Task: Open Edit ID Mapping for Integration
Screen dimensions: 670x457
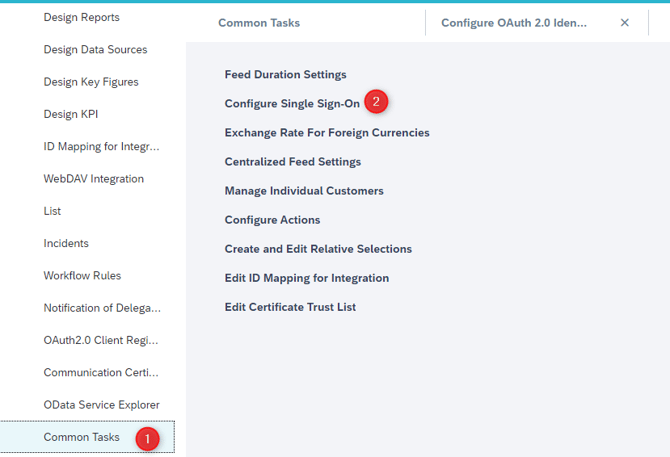Action: 307,278
